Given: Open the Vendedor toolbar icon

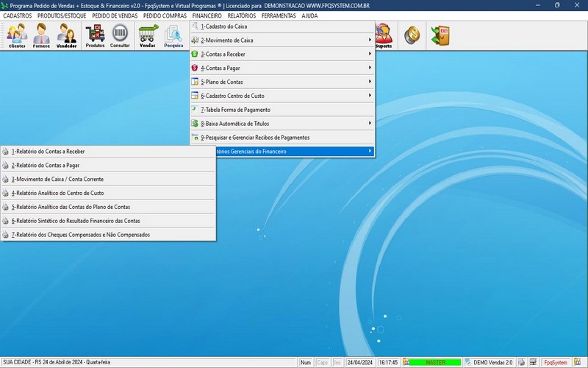Looking at the screenshot, I should (x=67, y=35).
